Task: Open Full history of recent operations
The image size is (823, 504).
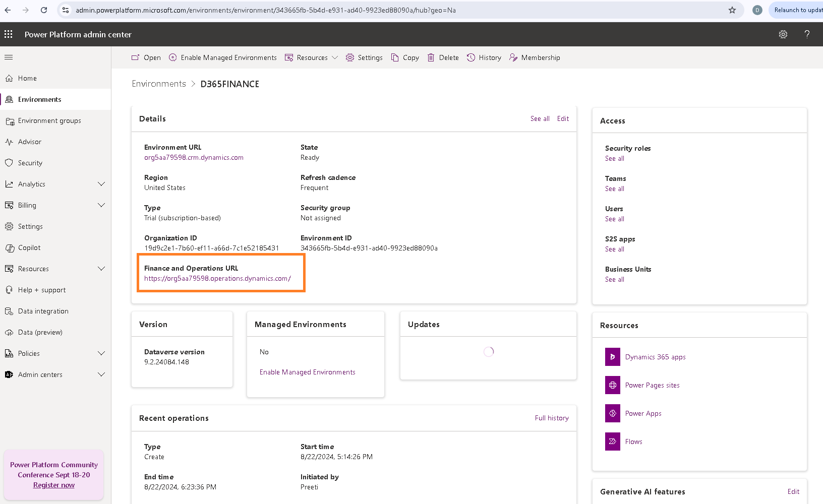Action: (x=552, y=418)
